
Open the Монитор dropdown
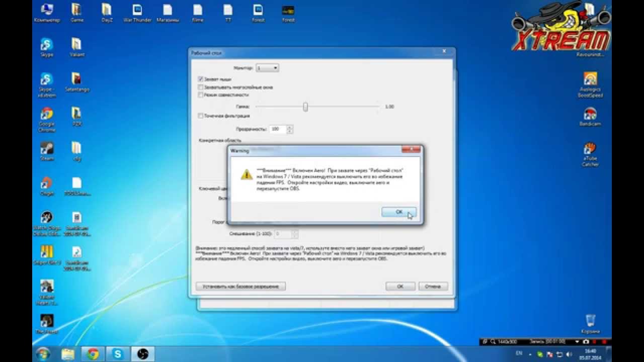(x=267, y=67)
